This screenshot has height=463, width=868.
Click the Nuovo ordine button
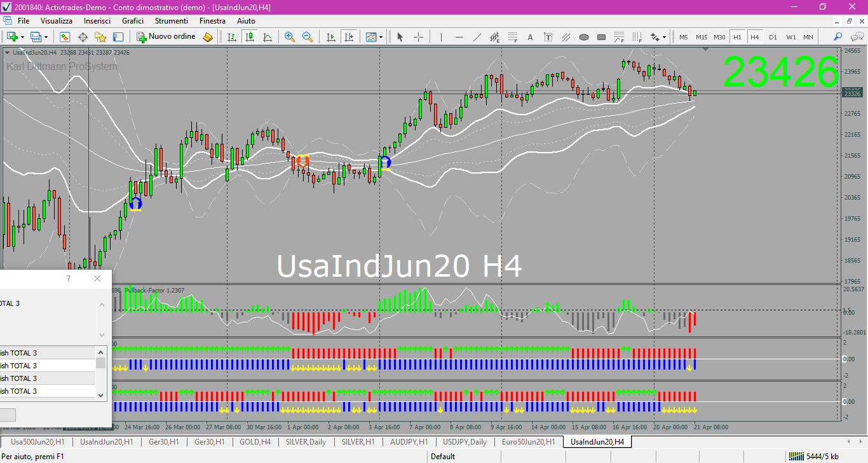click(166, 37)
